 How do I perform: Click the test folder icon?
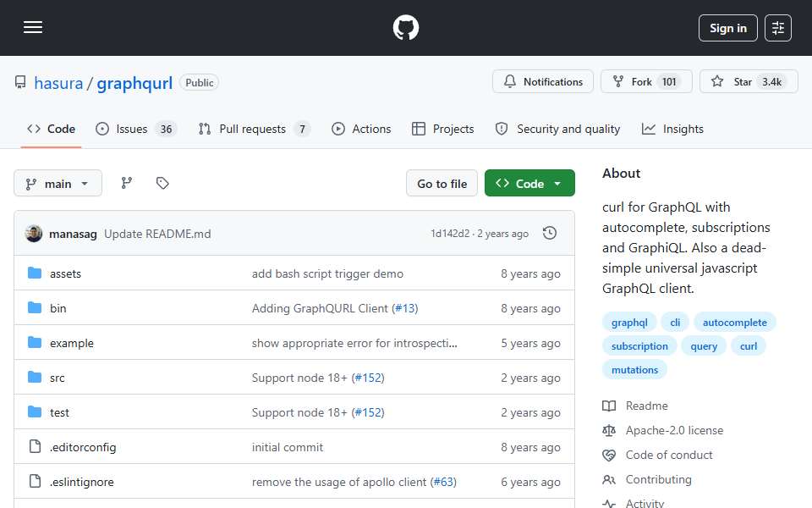(35, 412)
